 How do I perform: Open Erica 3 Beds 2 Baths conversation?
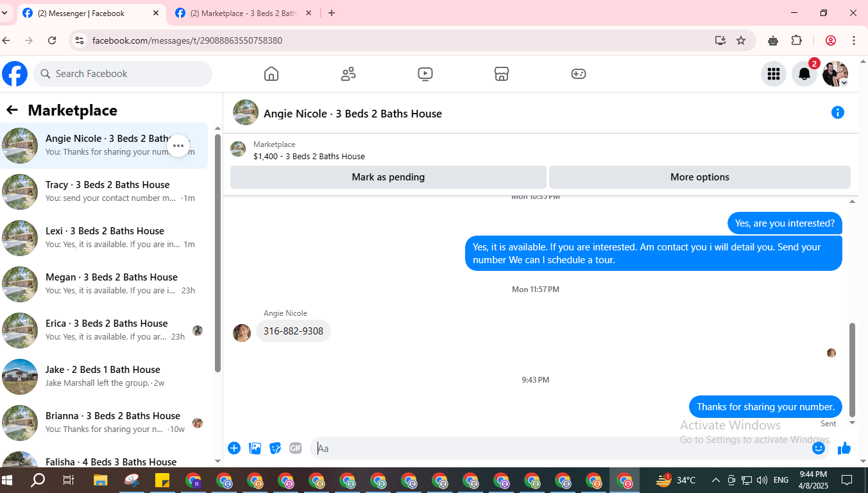pos(104,331)
